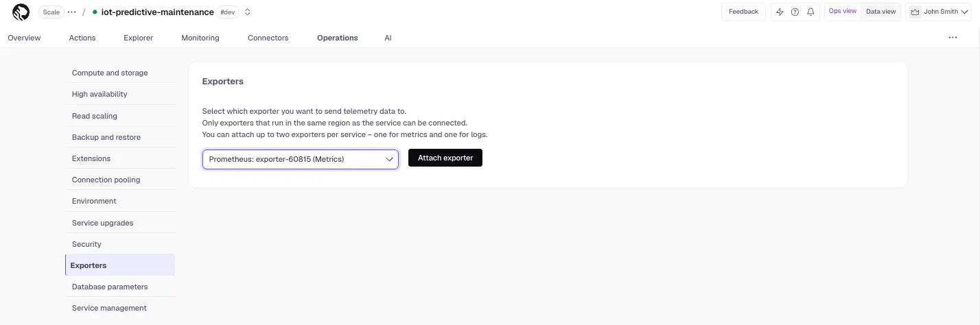Open Database parameters section

coord(120,287)
